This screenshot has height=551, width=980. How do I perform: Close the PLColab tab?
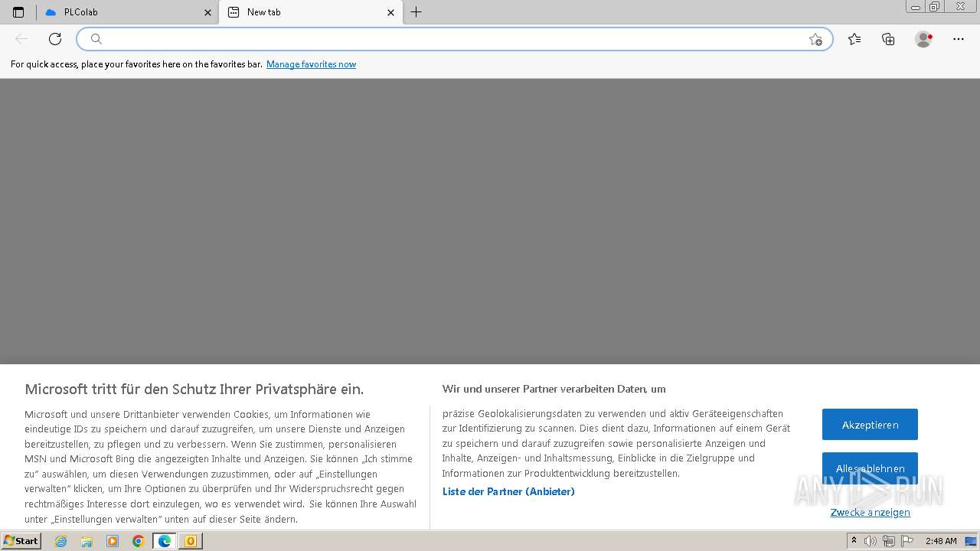pos(207,12)
